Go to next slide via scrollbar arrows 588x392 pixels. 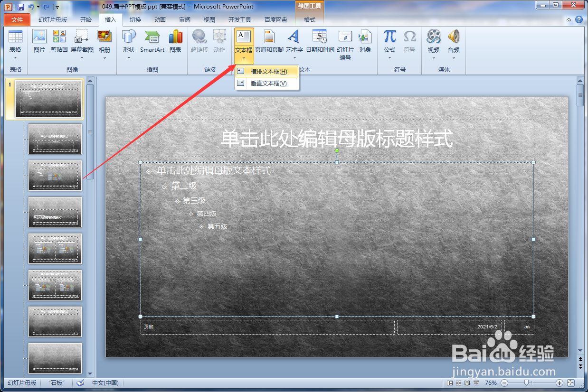580,367
